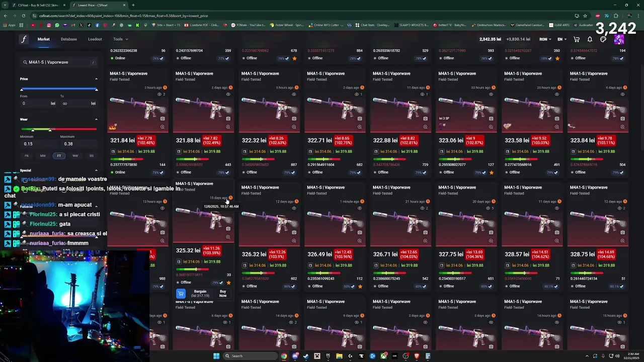
Task: Open the notifications bell
Action: (590, 39)
